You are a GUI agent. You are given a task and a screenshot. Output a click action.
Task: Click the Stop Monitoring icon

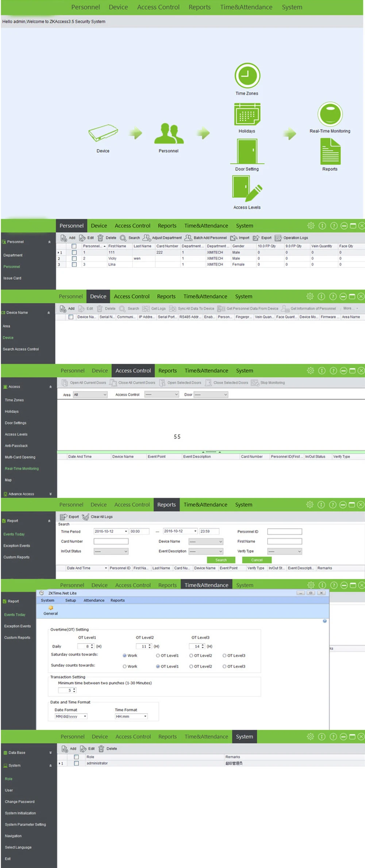pos(255,383)
